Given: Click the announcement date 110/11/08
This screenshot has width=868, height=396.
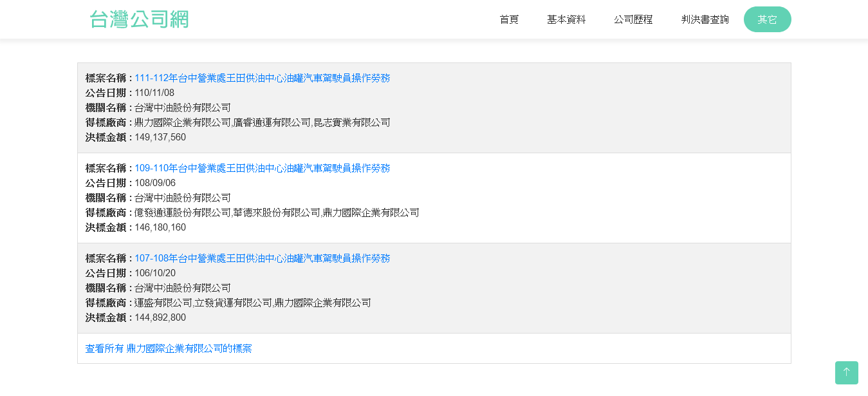Looking at the screenshot, I should [x=154, y=93].
